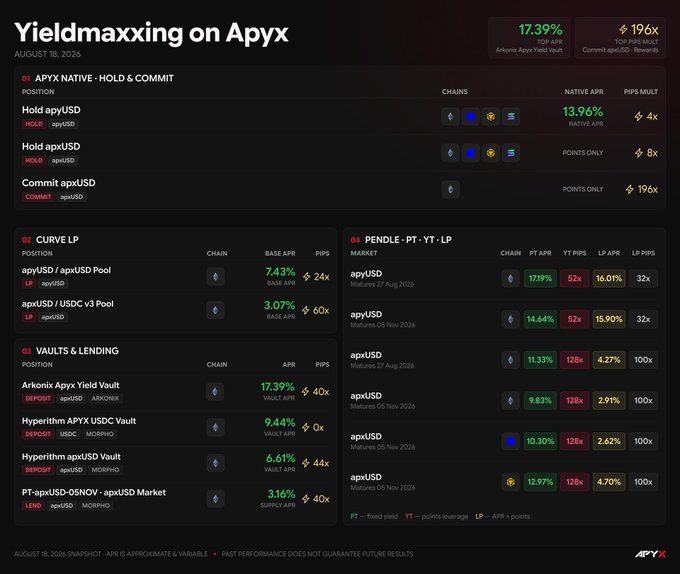Viewport: 680px width, 574px height.
Task: Click Base chain icon beside 10.30% PT APR
Action: (x=510, y=441)
